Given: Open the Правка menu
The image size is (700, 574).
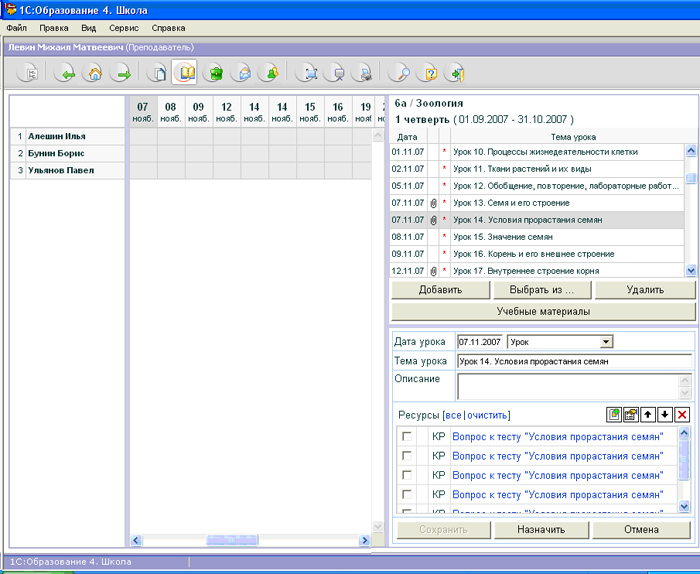Looking at the screenshot, I should pyautogui.click(x=54, y=28).
